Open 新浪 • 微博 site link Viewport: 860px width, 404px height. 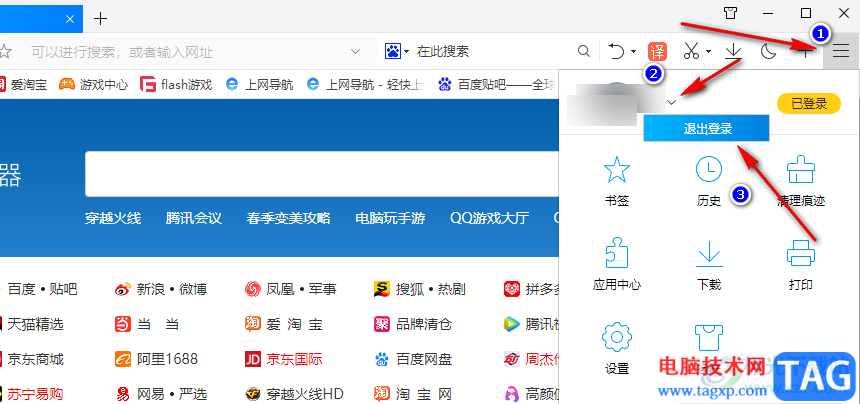point(161,289)
